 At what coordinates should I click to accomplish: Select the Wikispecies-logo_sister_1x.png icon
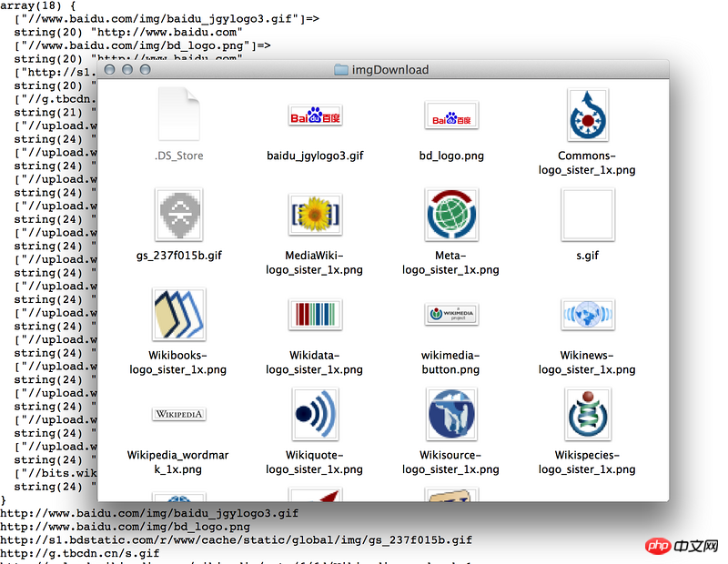(587, 415)
